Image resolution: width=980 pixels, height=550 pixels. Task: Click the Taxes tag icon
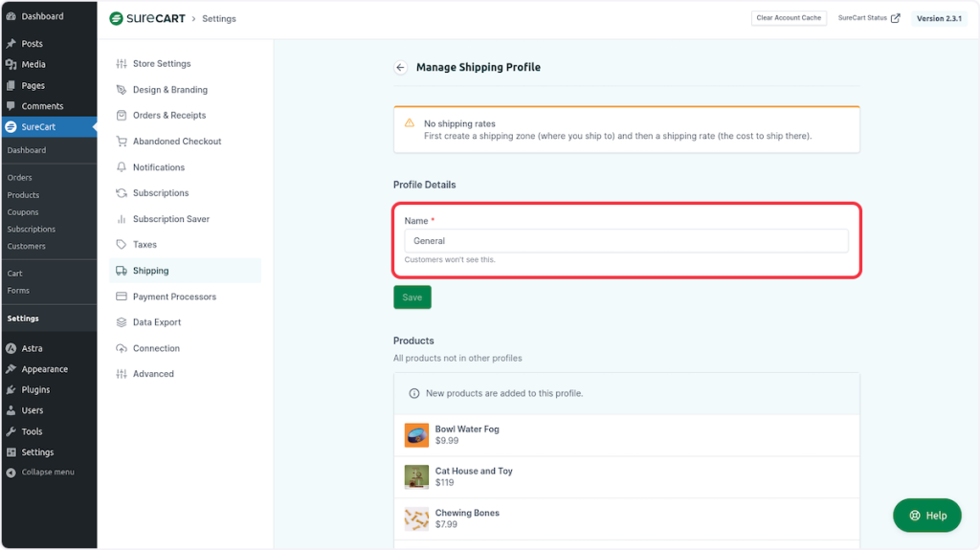point(122,245)
